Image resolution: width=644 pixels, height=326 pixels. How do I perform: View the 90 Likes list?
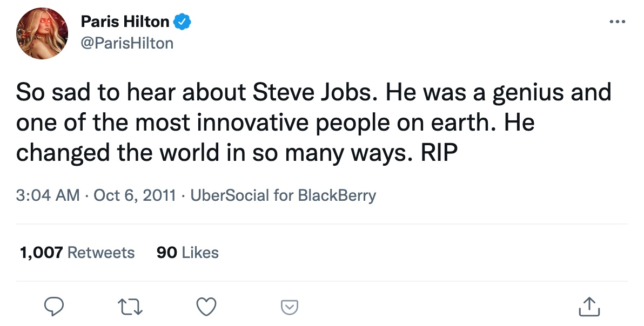pos(187,253)
